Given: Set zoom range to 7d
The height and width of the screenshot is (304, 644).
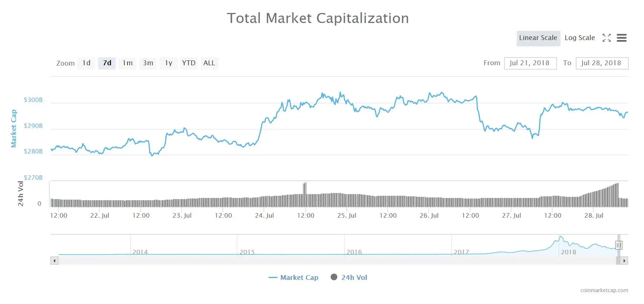Looking at the screenshot, I should [x=107, y=63].
